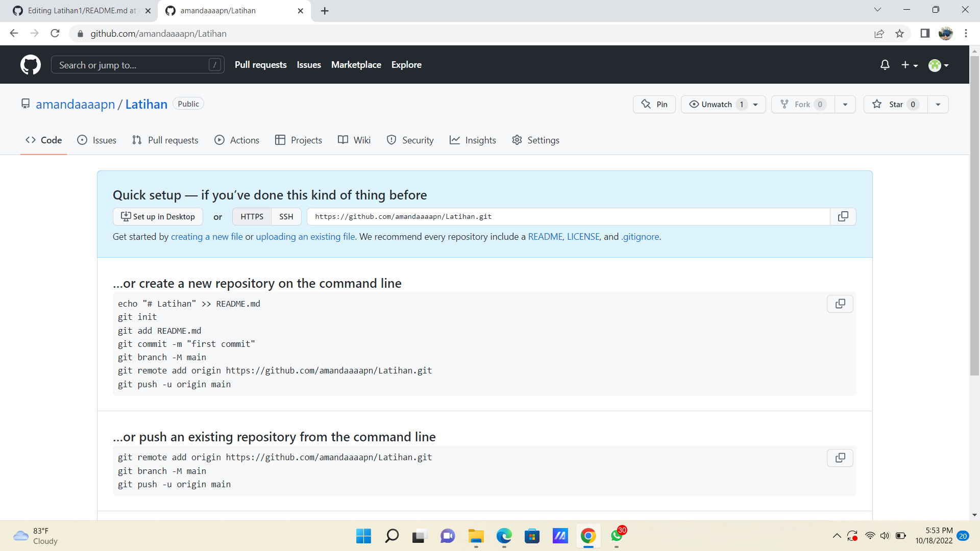Screen dimensions: 980x551
Task: Open the Actions tab icon
Action: tap(219, 140)
